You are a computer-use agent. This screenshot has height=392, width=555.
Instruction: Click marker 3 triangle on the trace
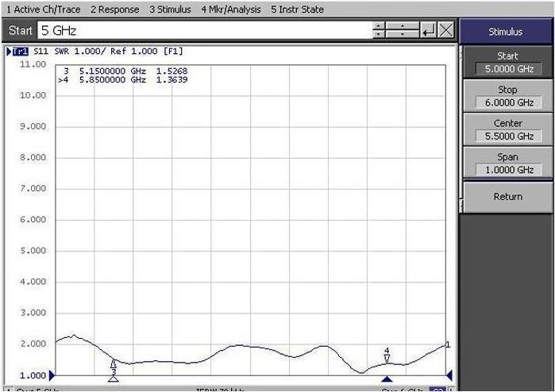coord(114,364)
